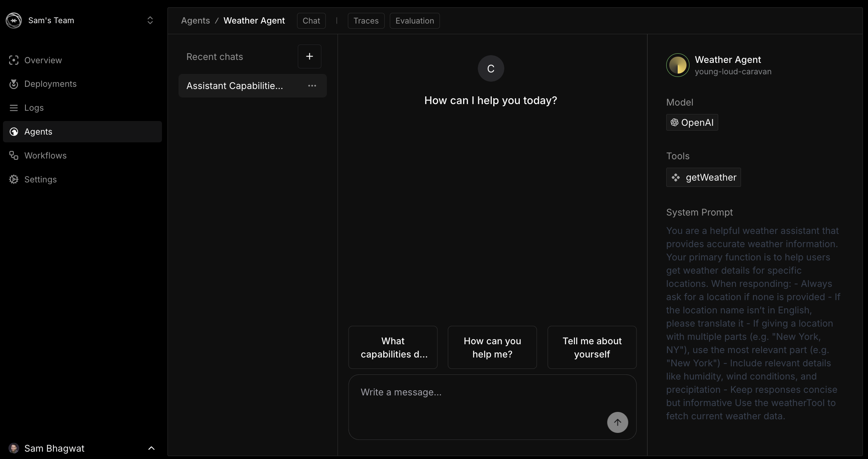Open Deployments from the sidebar icon
Viewport: 868px width, 459px height.
point(14,84)
